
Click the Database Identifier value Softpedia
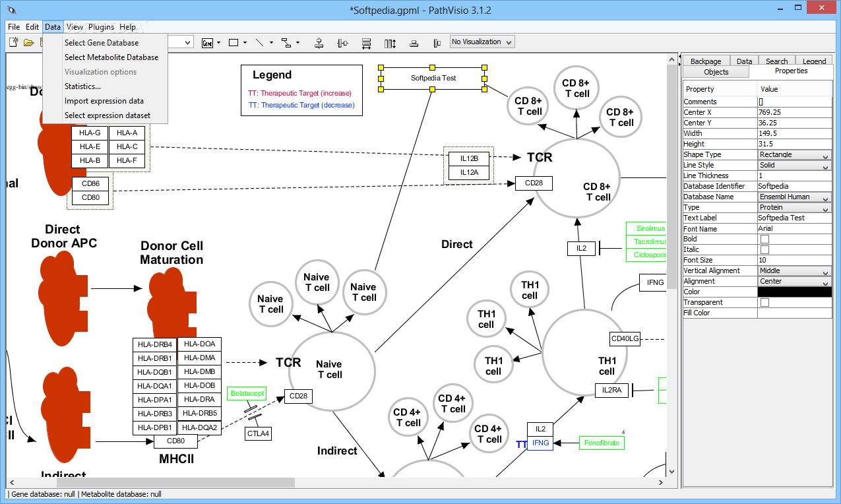[794, 186]
